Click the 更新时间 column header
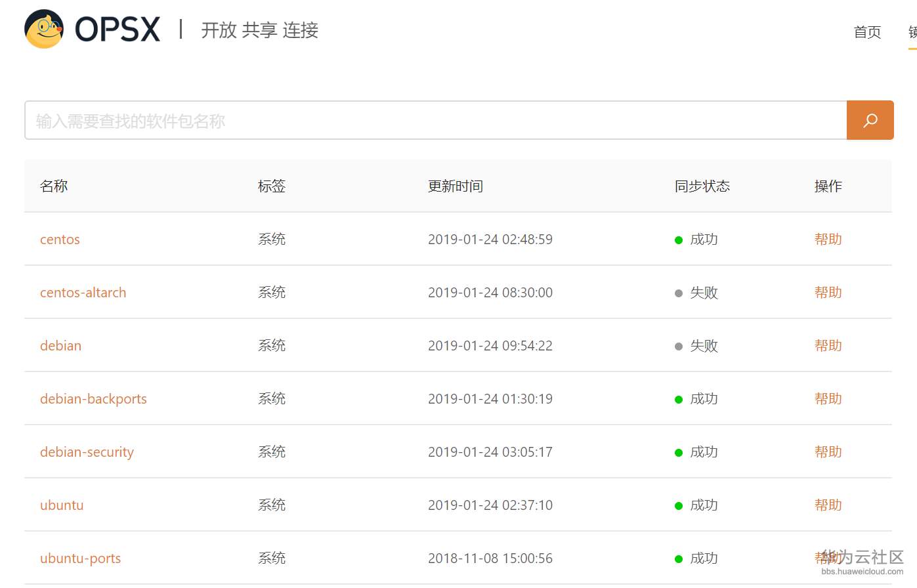Screen dimensions: 917x588 pyautogui.click(x=456, y=186)
